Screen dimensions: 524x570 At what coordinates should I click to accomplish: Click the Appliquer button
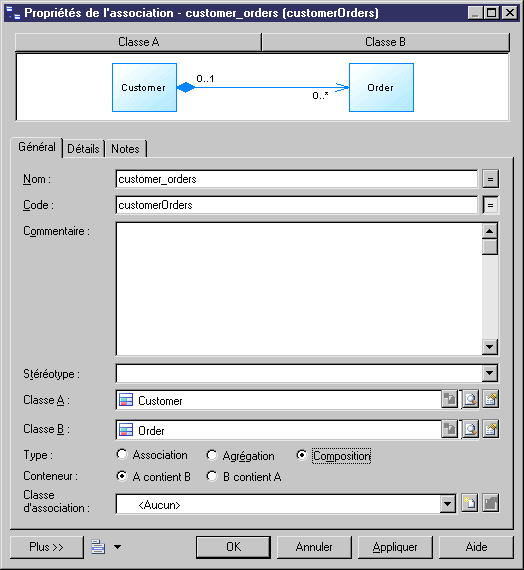tap(395, 547)
